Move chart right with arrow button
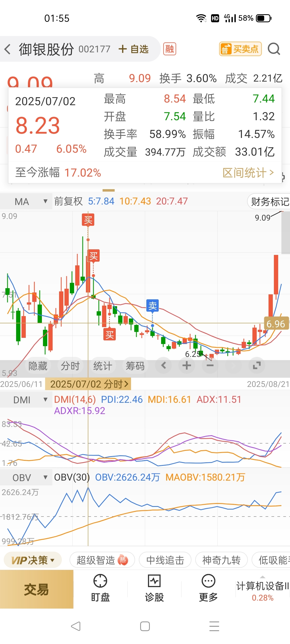 pyautogui.click(x=233, y=365)
